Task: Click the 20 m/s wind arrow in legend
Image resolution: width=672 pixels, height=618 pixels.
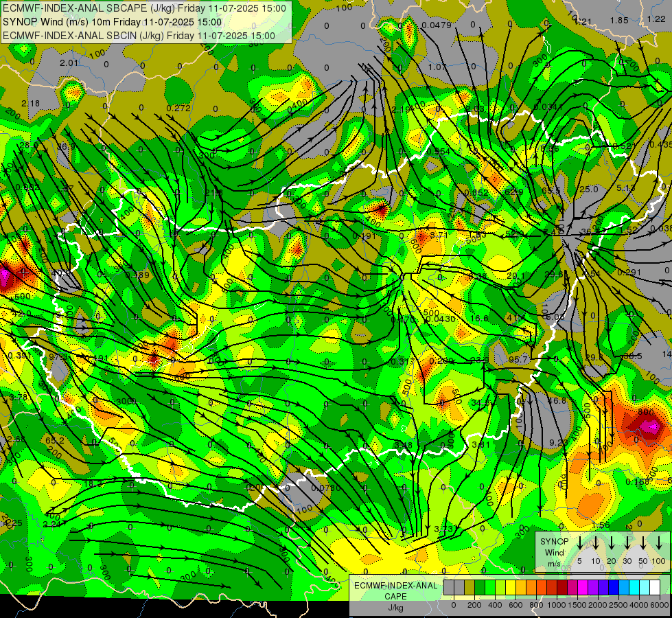Action: (x=612, y=542)
